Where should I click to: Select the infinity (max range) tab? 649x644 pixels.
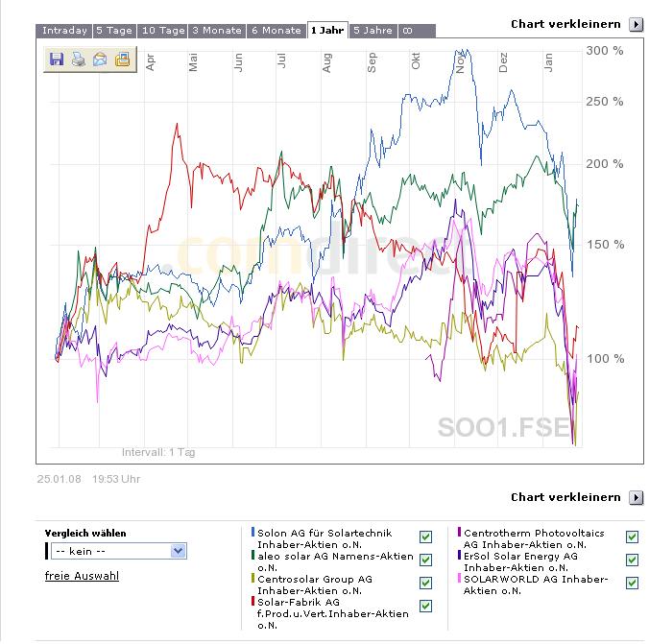[x=407, y=31]
